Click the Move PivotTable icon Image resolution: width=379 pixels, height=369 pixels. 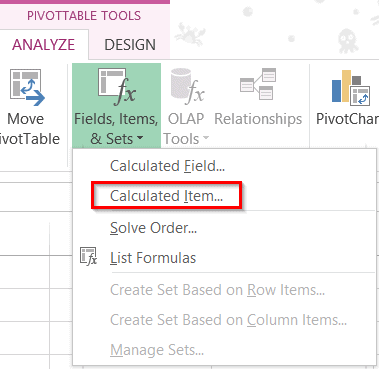(27, 87)
